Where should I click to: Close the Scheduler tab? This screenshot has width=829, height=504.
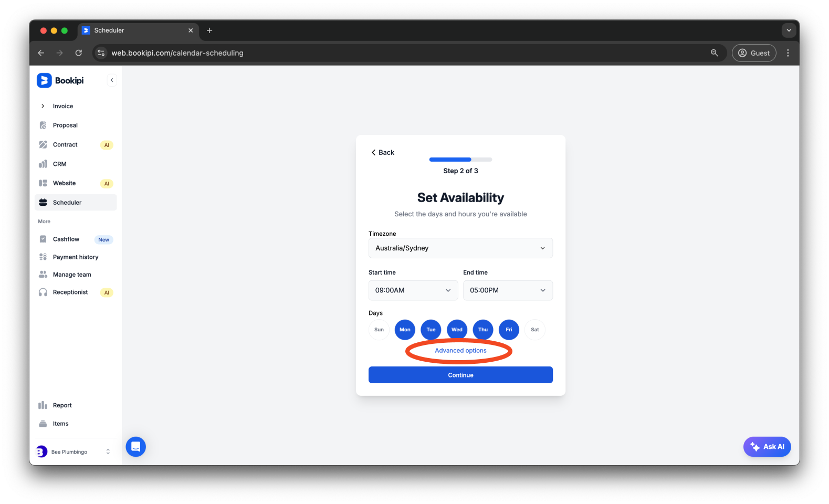191,30
